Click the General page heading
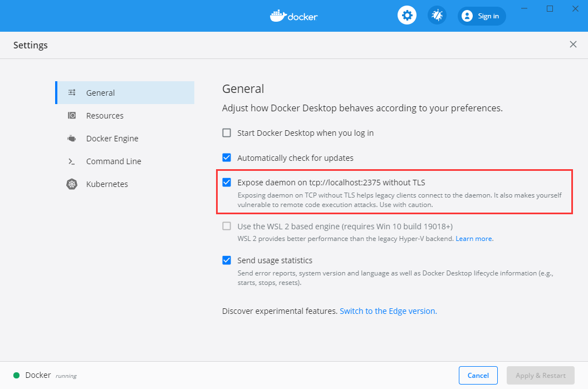 click(x=243, y=89)
